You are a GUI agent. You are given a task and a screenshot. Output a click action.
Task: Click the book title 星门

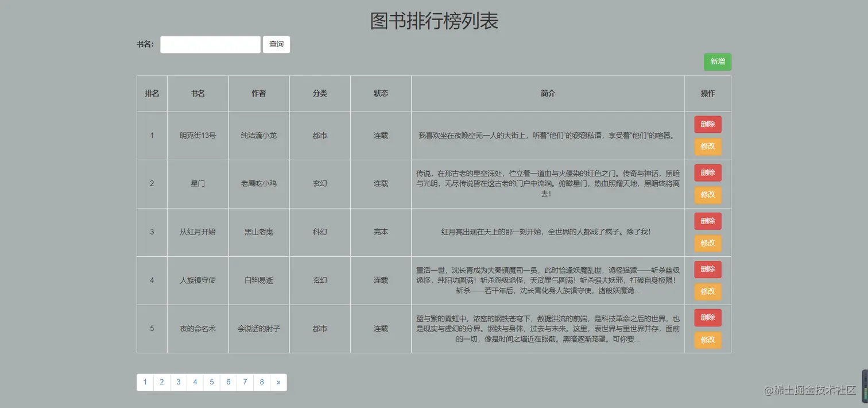tap(198, 184)
